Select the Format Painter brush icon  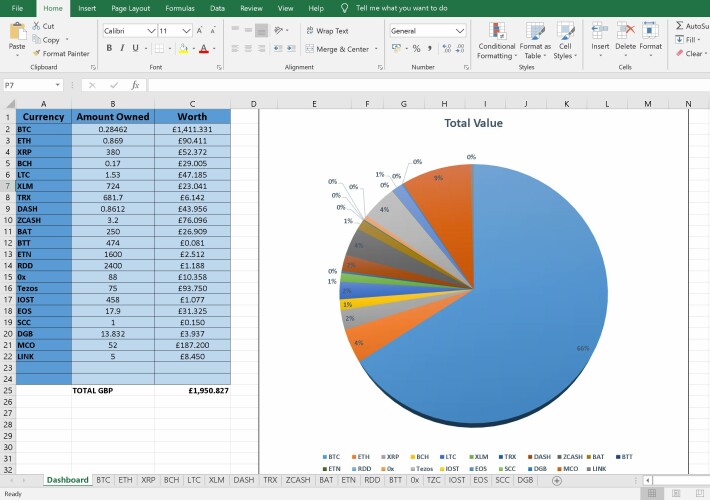click(36, 53)
